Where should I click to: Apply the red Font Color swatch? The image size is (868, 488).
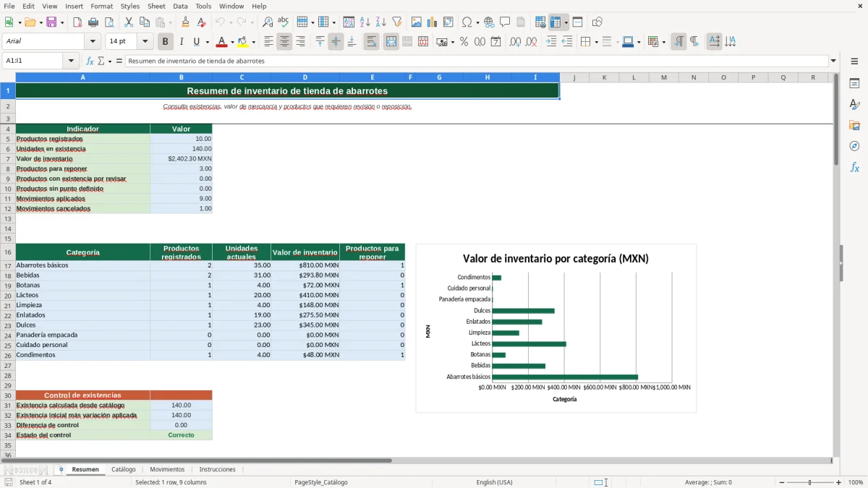(222, 42)
